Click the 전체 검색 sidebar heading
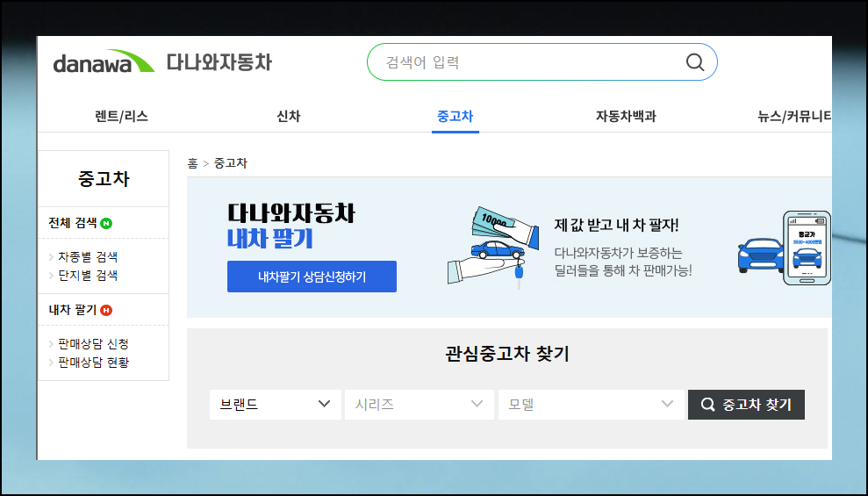The height and width of the screenshot is (496, 868). point(73,223)
